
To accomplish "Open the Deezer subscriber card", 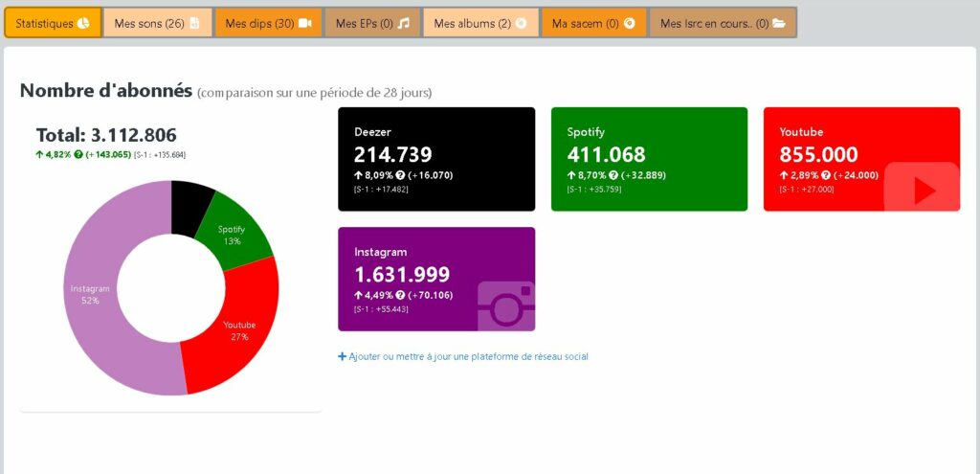I will pyautogui.click(x=436, y=159).
